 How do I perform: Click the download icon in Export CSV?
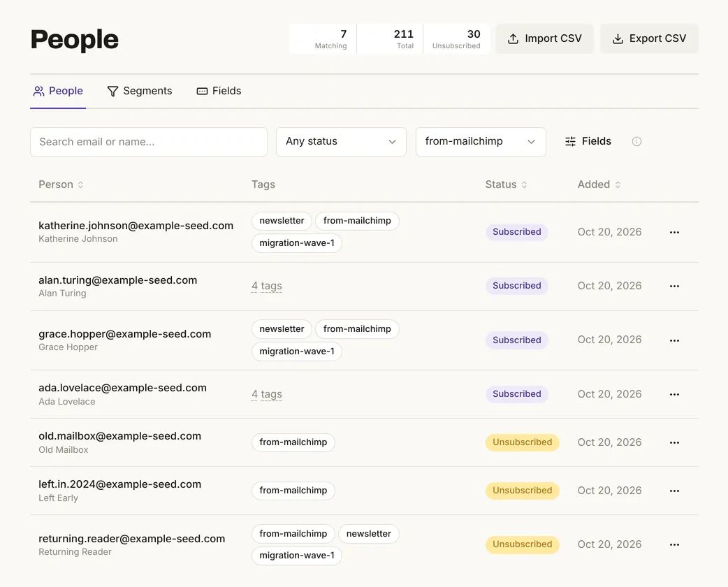click(x=618, y=39)
